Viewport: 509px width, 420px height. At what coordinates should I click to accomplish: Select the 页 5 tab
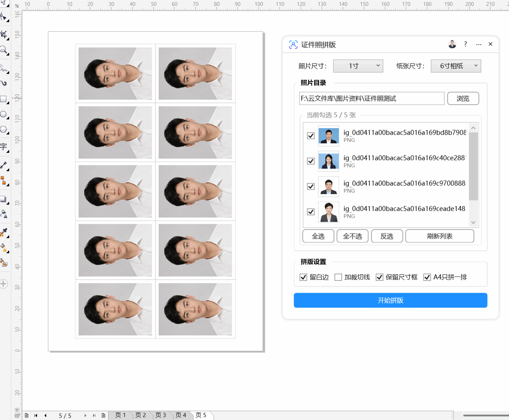(x=201, y=415)
